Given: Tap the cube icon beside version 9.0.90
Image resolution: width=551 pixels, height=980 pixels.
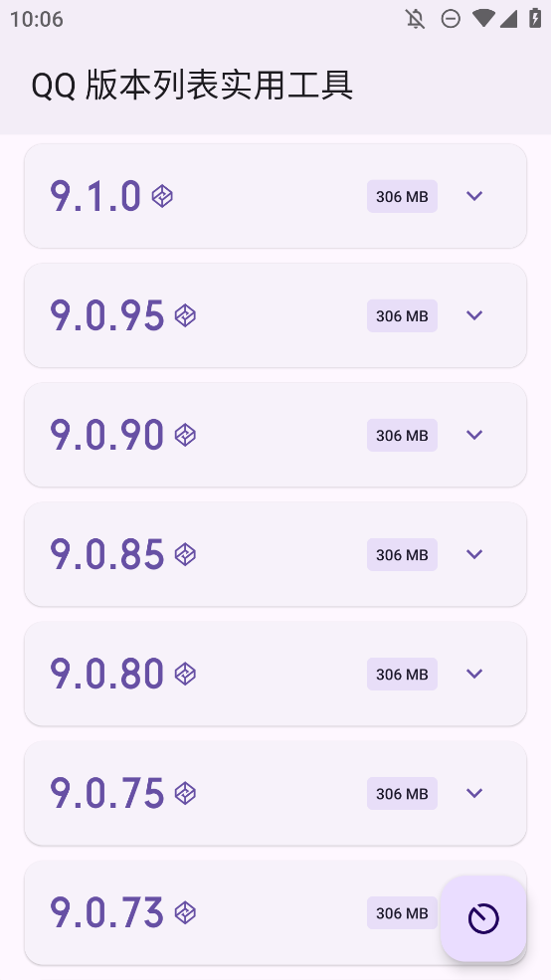Looking at the screenshot, I should pos(185,435).
